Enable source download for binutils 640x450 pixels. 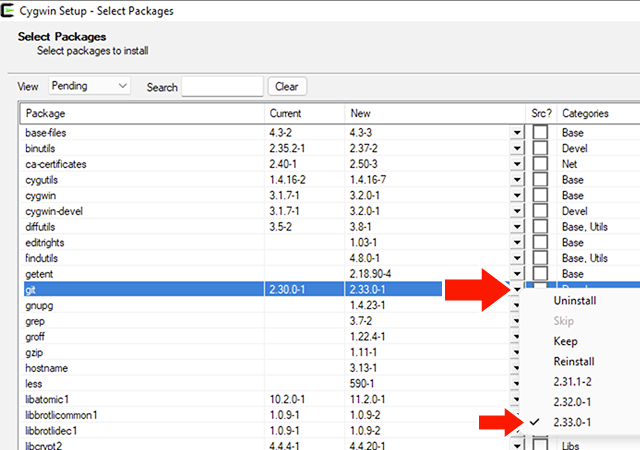coord(540,148)
